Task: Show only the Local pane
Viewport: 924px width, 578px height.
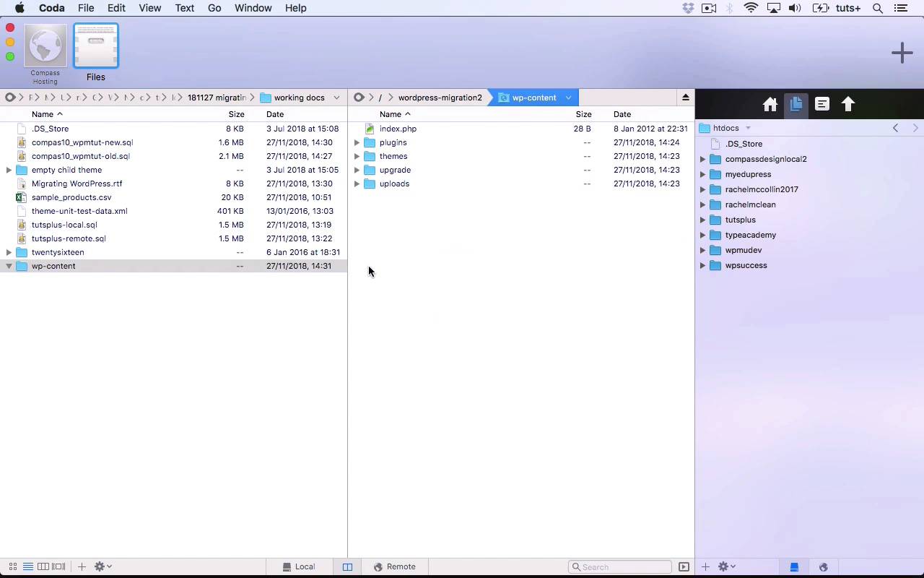Action: 299,566
